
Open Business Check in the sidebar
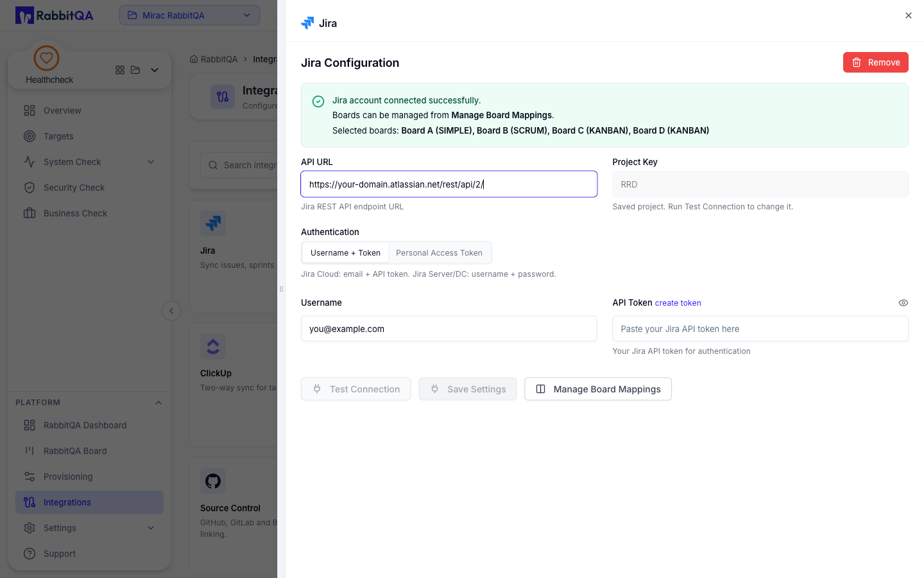[89, 213]
